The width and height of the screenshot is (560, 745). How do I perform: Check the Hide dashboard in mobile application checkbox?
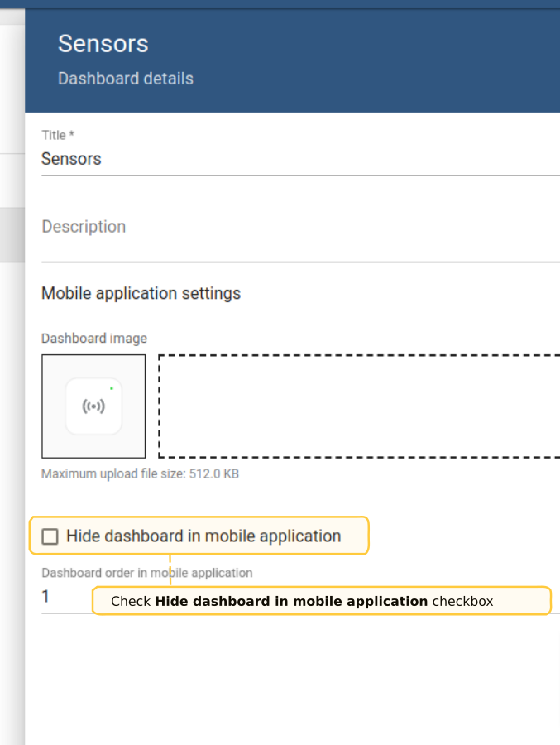click(x=50, y=536)
